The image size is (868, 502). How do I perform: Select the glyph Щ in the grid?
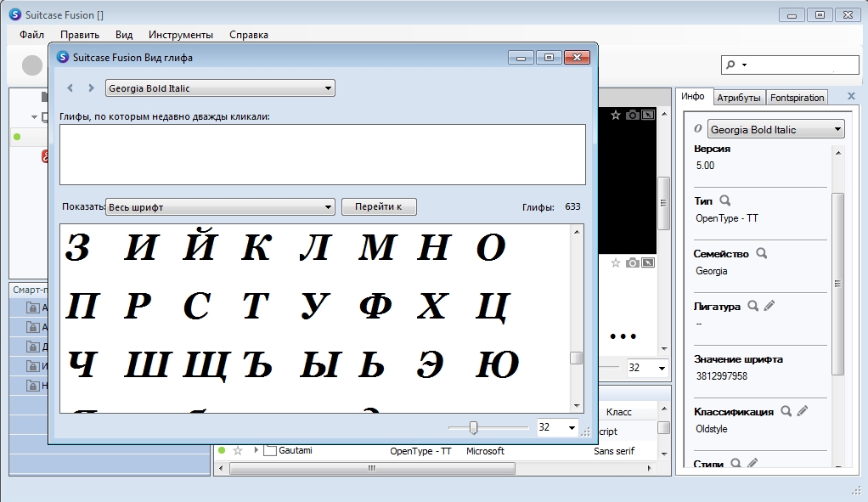205,366
